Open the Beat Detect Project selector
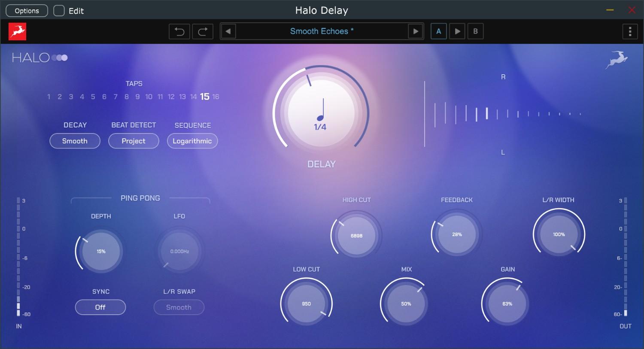This screenshot has height=349, width=644. [134, 141]
